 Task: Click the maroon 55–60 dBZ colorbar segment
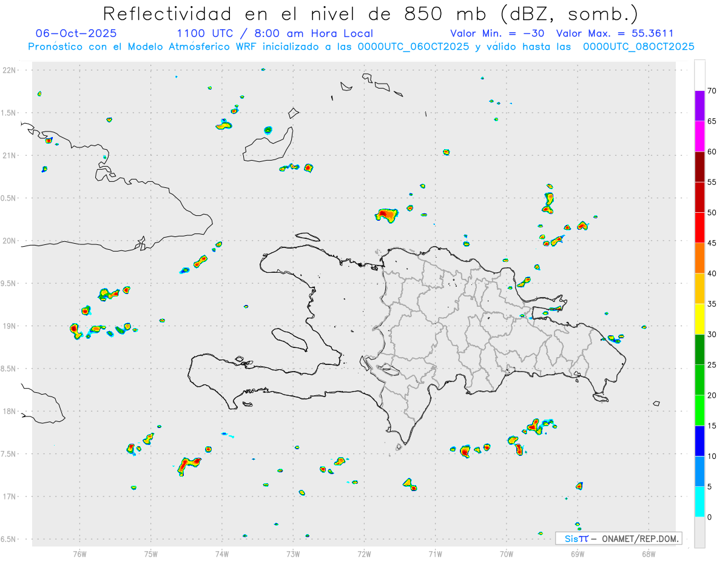click(700, 167)
